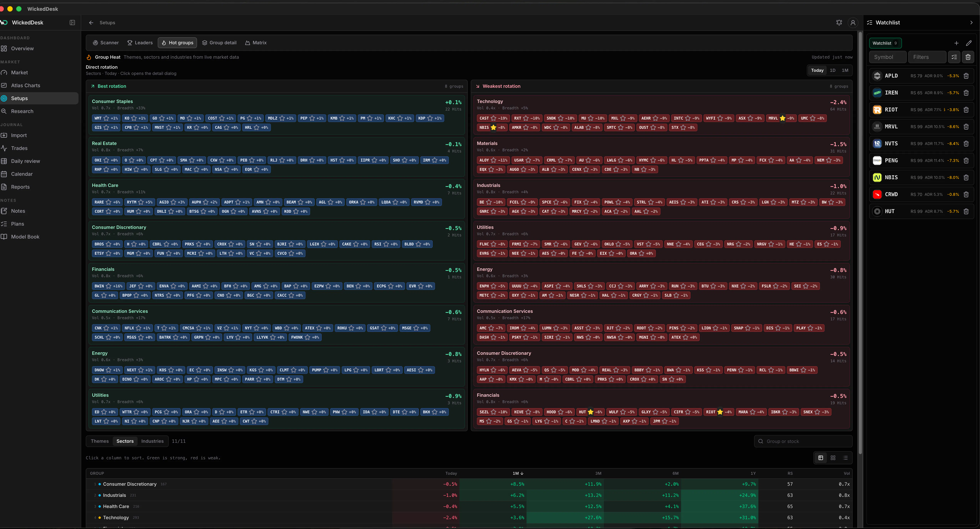
Task: Select the Industrials row in the table
Action: (469, 496)
